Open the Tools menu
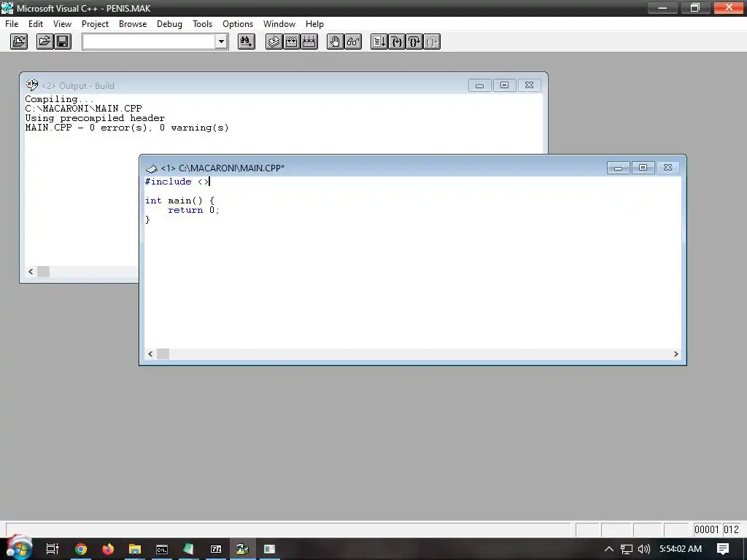This screenshot has width=747, height=560. (202, 24)
